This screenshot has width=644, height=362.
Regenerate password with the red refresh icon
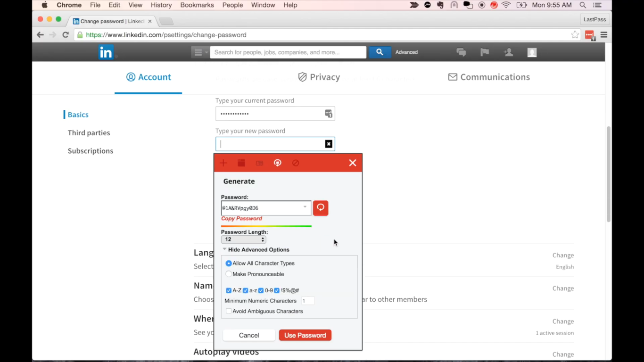point(321,208)
